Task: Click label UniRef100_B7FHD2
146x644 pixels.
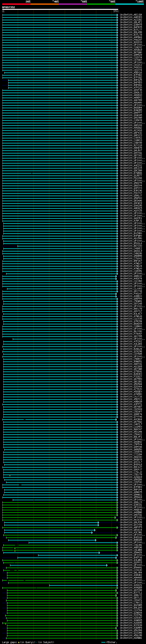Action: click(131, 75)
